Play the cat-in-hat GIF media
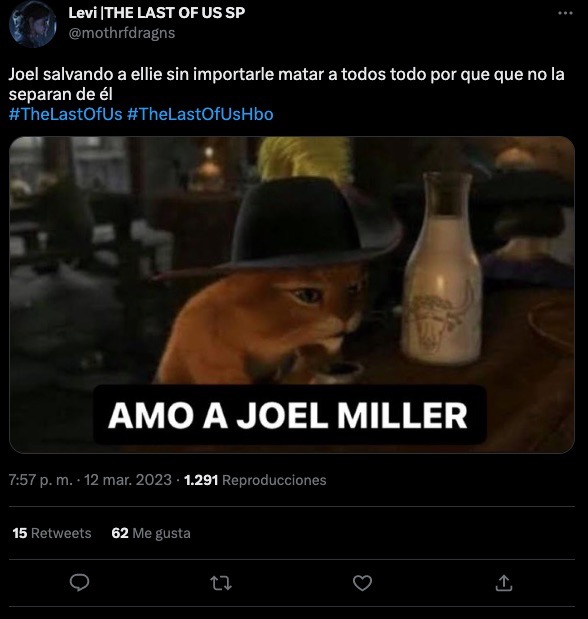Image resolution: width=588 pixels, height=619 pixels. pyautogui.click(x=292, y=294)
